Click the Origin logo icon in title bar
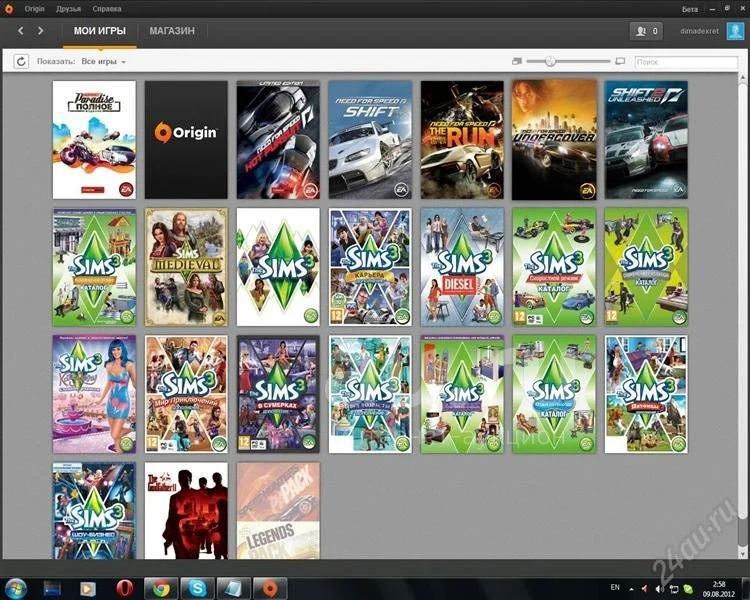Screen dimensions: 750x600 (x=9, y=9)
